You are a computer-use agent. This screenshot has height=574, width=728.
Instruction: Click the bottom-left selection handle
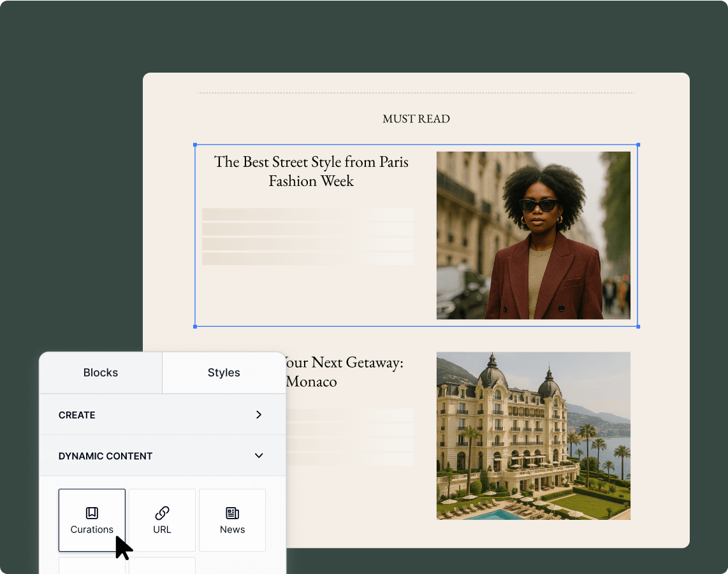tap(195, 326)
